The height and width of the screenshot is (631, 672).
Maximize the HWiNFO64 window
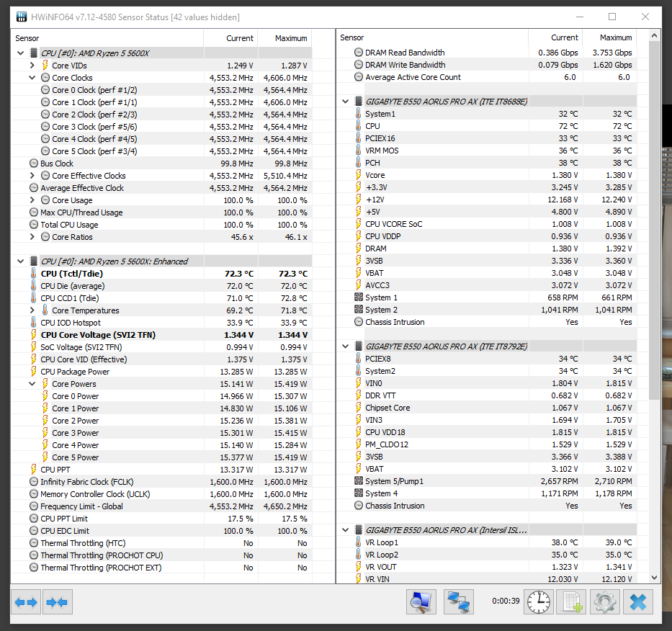[612, 17]
